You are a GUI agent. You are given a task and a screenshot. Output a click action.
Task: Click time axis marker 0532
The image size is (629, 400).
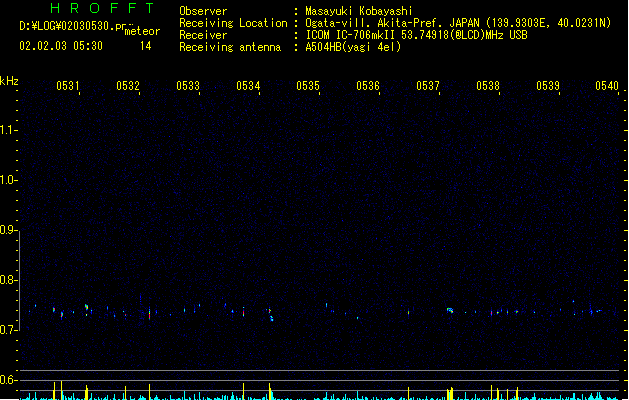coord(128,86)
